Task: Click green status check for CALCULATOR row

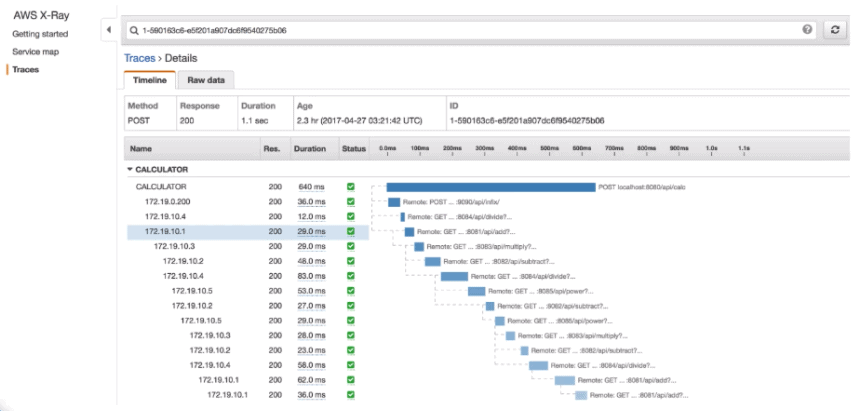Action: 350,187
